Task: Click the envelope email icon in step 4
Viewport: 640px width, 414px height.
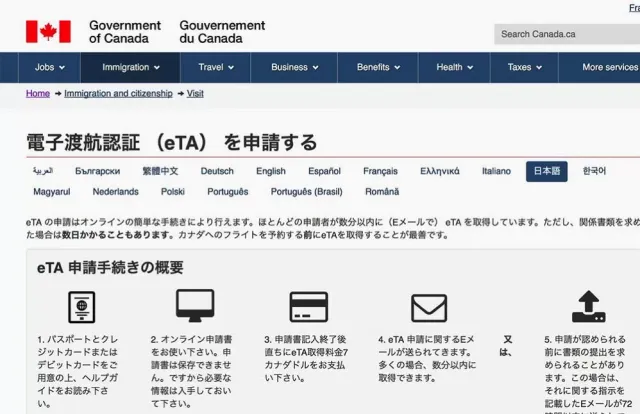Action: (429, 308)
